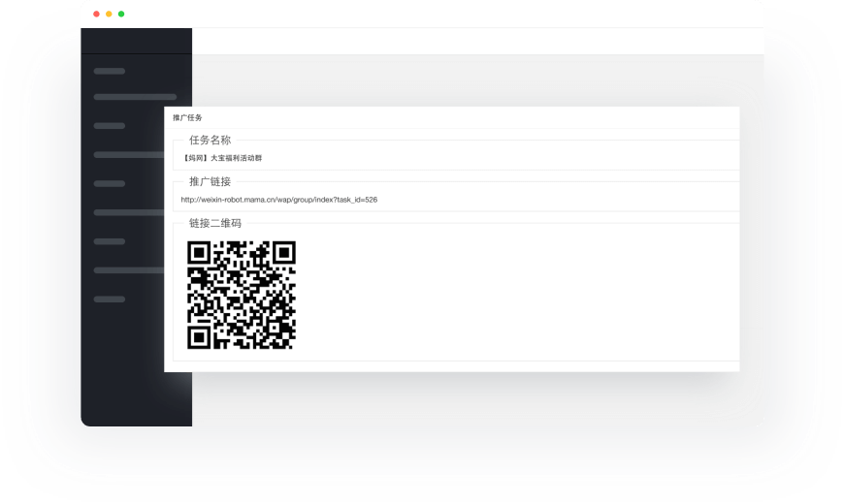
Task: Select the third sidebar menu item
Action: pos(110,126)
